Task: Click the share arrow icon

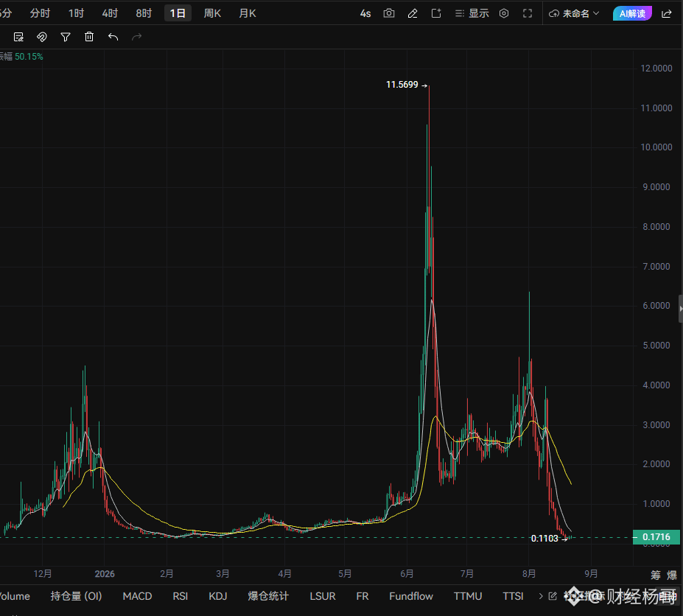Action: (x=667, y=13)
